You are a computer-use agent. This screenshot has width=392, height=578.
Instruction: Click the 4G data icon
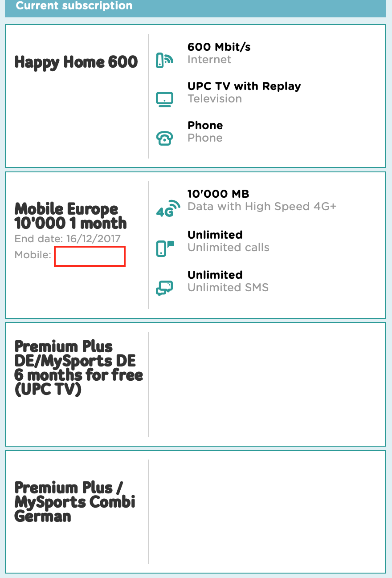coord(167,208)
